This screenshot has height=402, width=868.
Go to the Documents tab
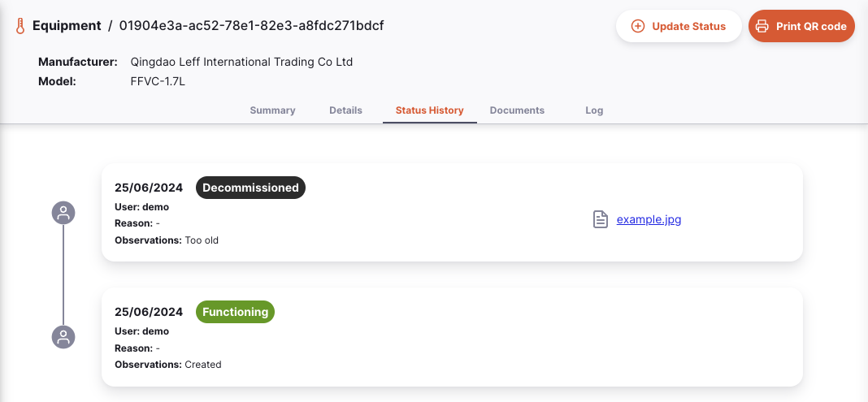point(517,110)
